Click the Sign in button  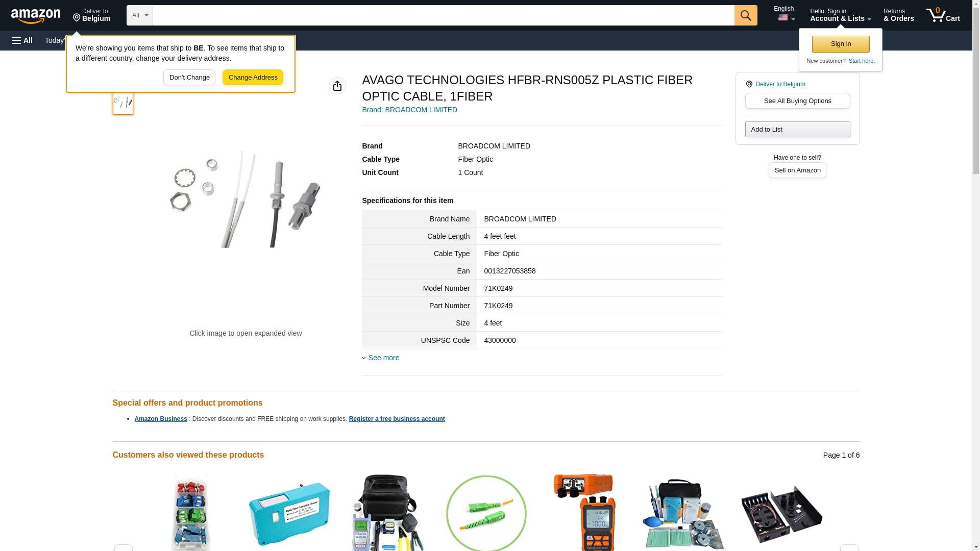coord(841,44)
